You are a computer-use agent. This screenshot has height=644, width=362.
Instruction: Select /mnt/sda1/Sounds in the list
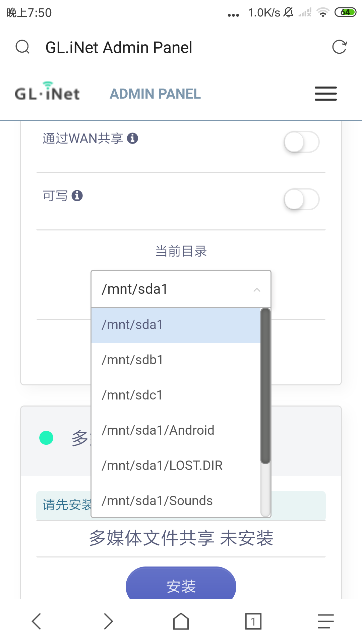tap(157, 500)
